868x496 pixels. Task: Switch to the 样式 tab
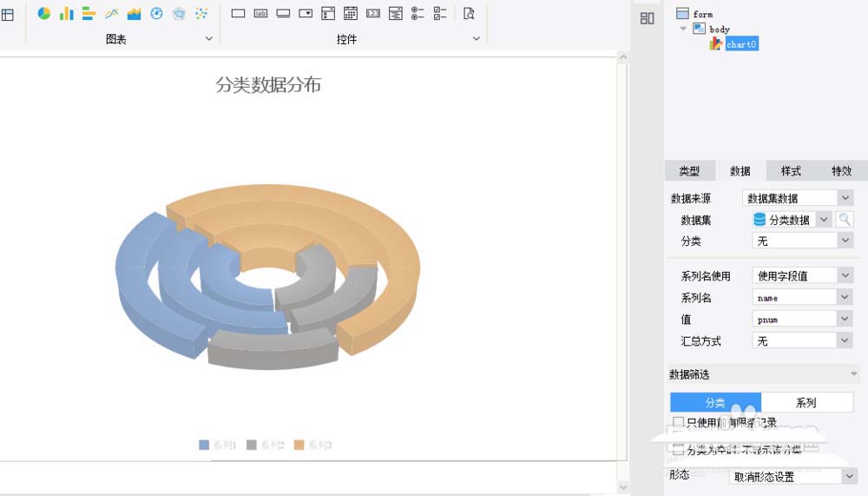[x=791, y=171]
